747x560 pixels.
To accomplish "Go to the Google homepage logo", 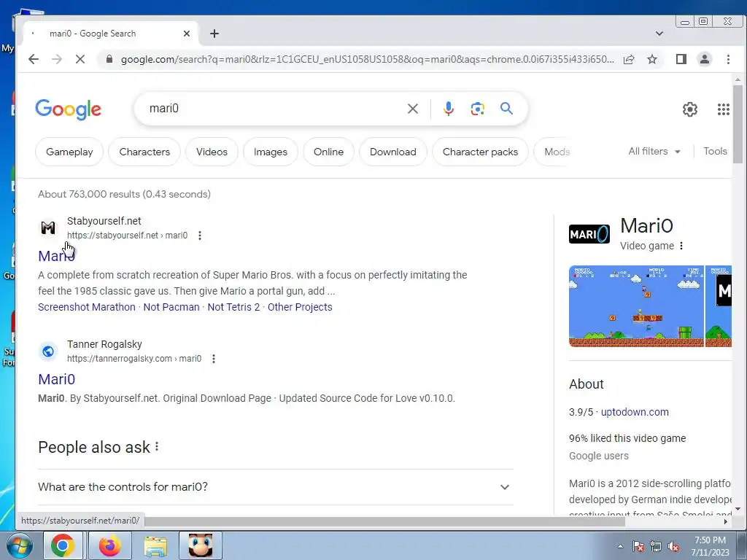I will click(68, 109).
